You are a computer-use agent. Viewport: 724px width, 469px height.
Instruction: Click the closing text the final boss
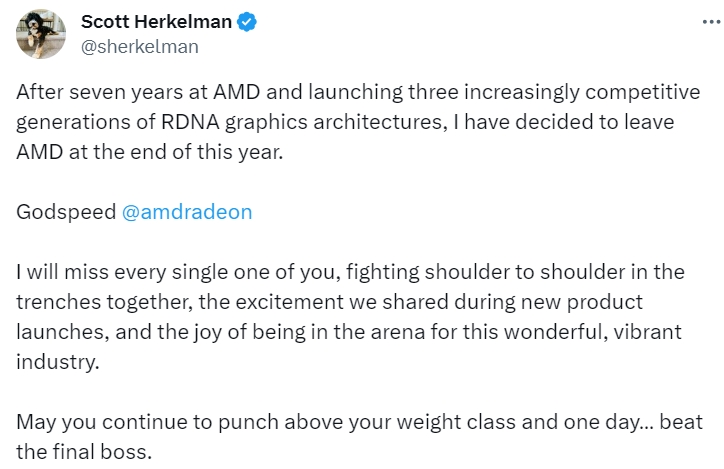tap(84, 452)
